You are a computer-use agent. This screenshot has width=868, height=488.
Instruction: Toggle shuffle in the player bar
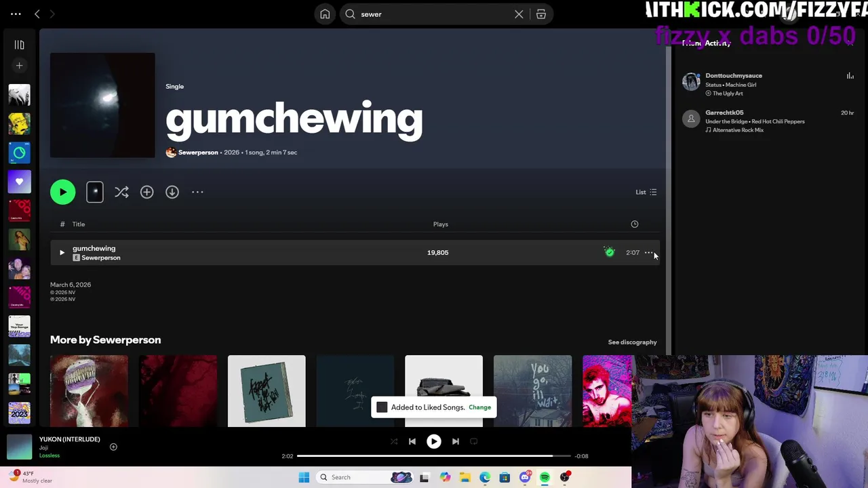pos(394,441)
